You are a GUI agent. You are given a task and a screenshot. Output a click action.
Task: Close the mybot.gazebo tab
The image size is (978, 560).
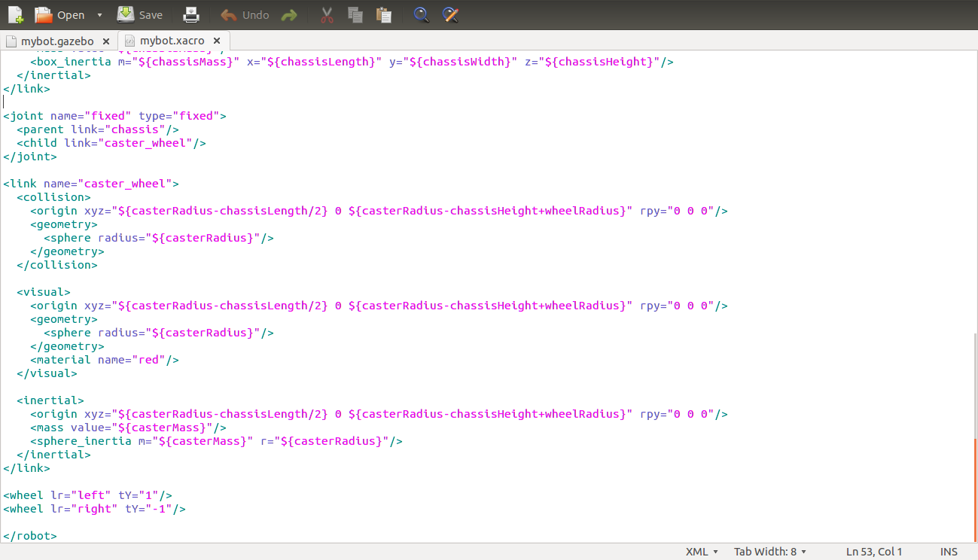point(106,41)
